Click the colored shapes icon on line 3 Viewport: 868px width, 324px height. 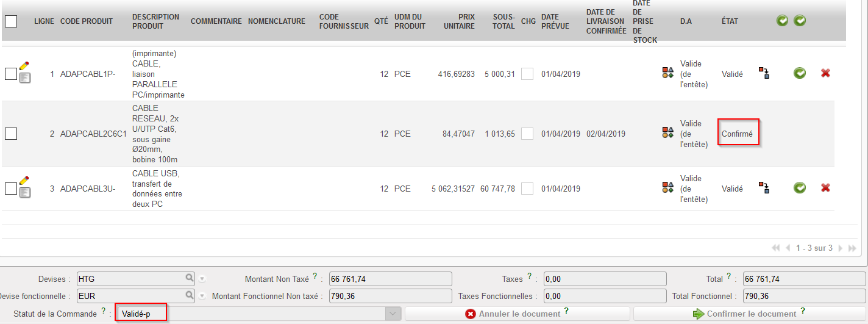[x=668, y=188]
